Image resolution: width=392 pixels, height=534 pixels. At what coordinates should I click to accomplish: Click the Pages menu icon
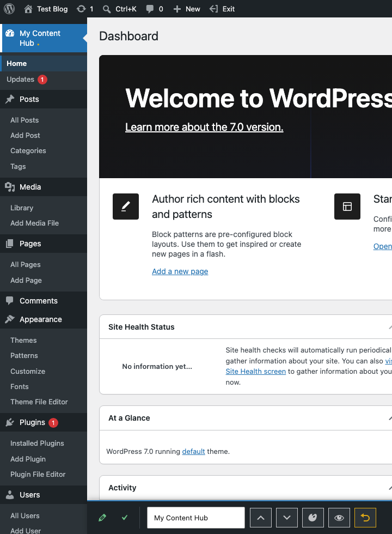10,244
